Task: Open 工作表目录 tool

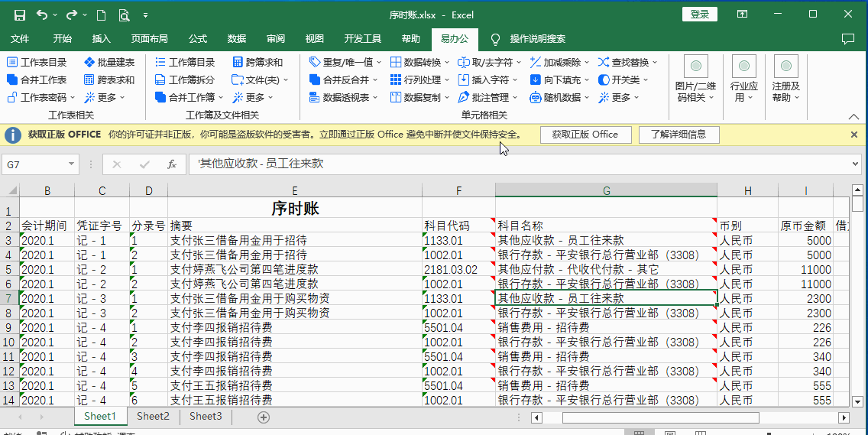Action: 37,62
